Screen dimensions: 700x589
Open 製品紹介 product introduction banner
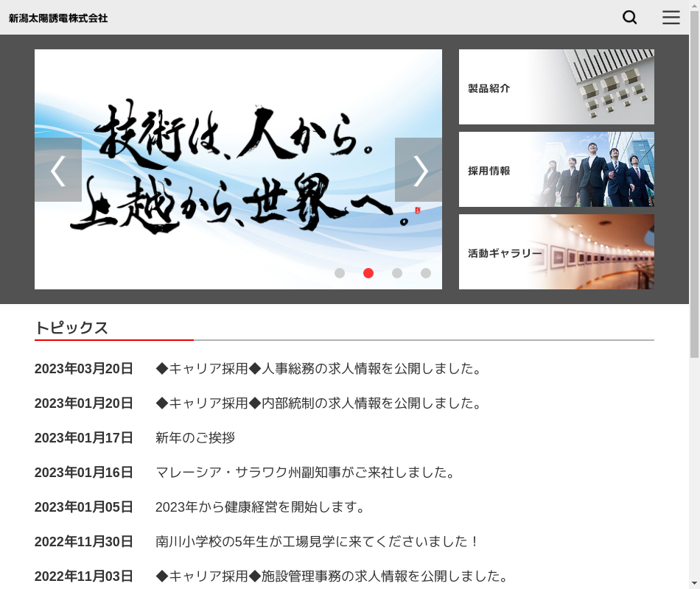556,87
